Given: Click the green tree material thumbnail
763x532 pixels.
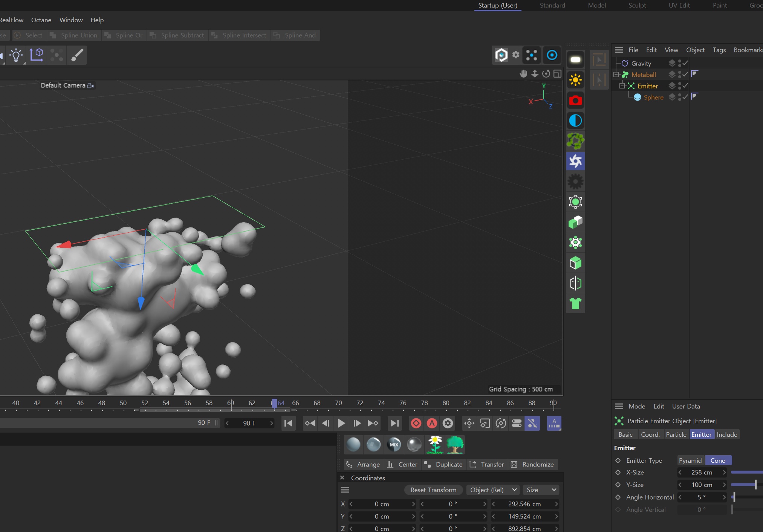Looking at the screenshot, I should [x=455, y=445].
